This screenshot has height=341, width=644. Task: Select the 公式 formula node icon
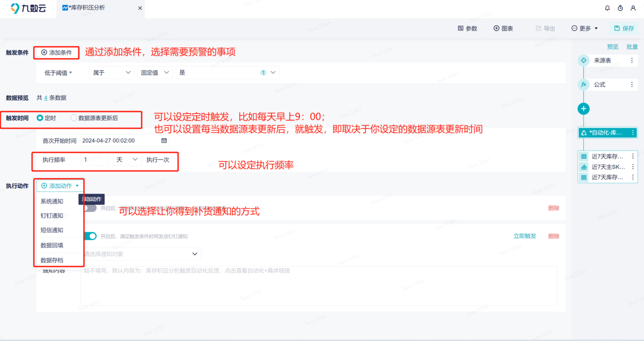point(583,84)
